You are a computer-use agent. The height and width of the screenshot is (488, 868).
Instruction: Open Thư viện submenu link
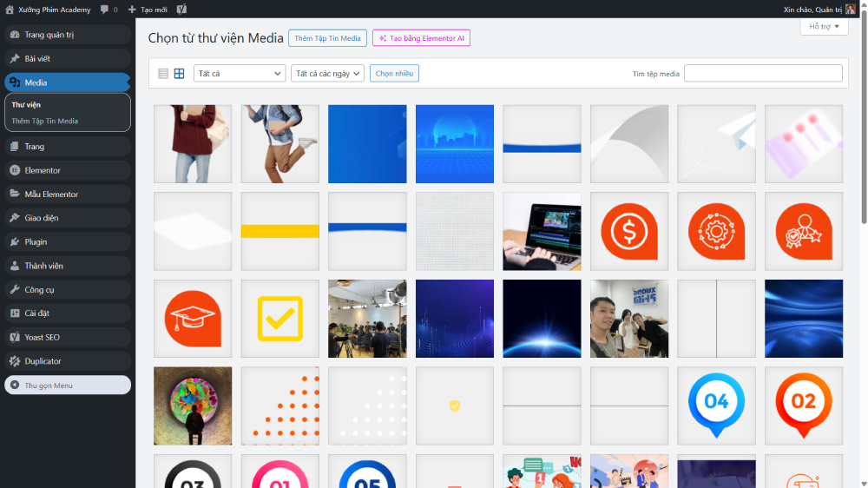tap(26, 105)
